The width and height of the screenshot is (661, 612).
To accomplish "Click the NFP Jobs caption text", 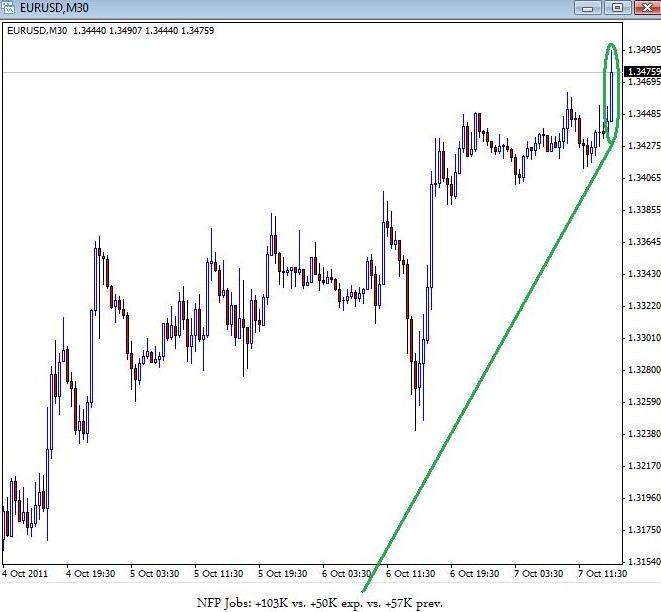I will tap(320, 603).
